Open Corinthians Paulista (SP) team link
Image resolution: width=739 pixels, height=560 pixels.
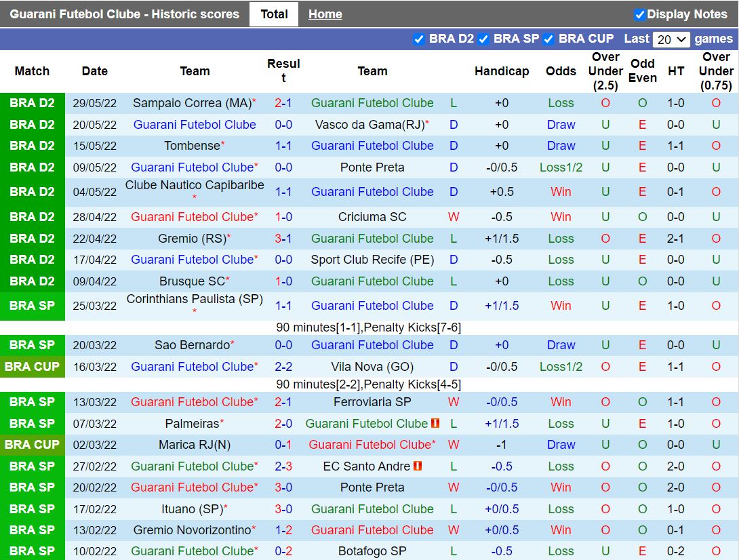(x=195, y=299)
